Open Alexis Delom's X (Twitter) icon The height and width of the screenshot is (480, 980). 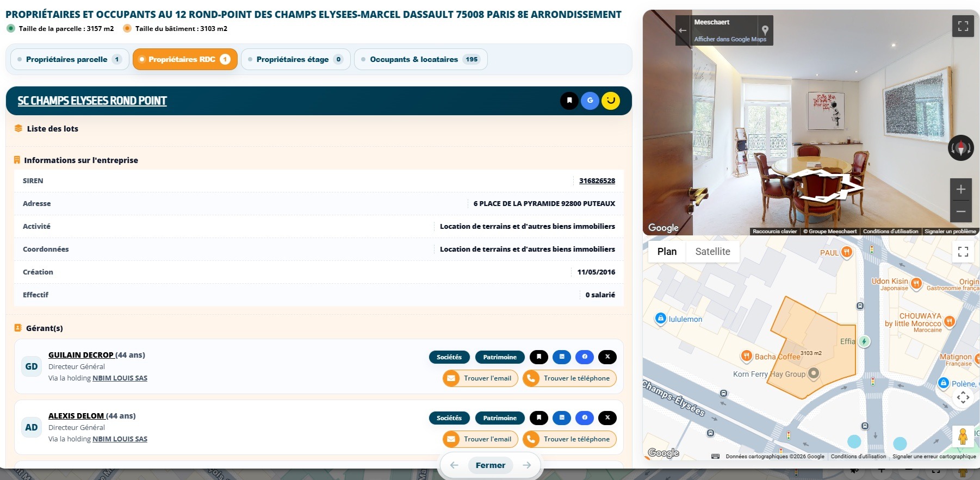pyautogui.click(x=607, y=417)
